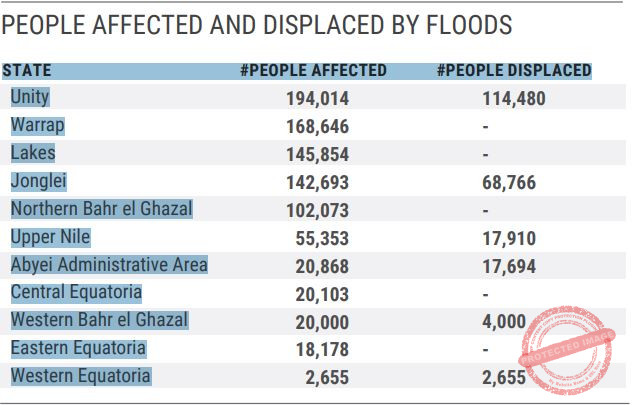Select the #PEOPLE DISPLACED column header
This screenshot has height=405, width=632.
click(x=514, y=71)
